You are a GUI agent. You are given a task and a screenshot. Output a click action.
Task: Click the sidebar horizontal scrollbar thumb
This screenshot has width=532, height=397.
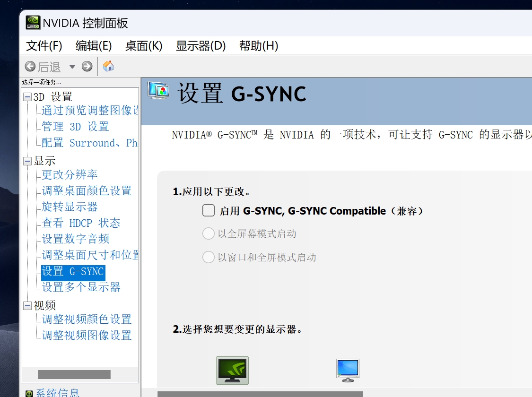(74, 374)
